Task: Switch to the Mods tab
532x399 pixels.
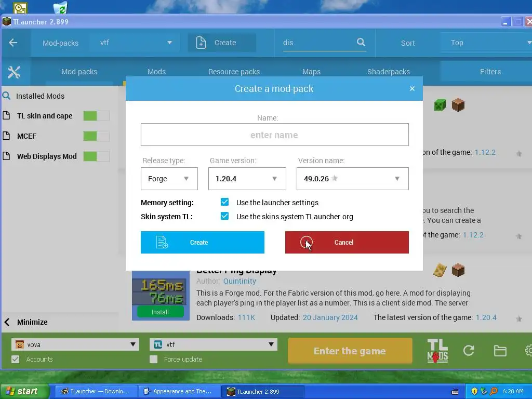Action: (x=156, y=72)
